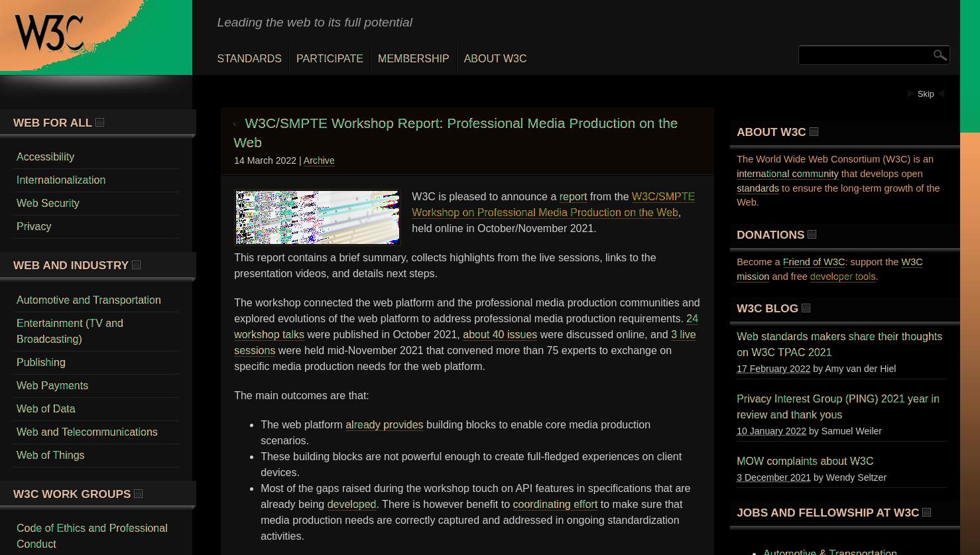Open the 'report' link
The image size is (980, 555).
tap(573, 197)
